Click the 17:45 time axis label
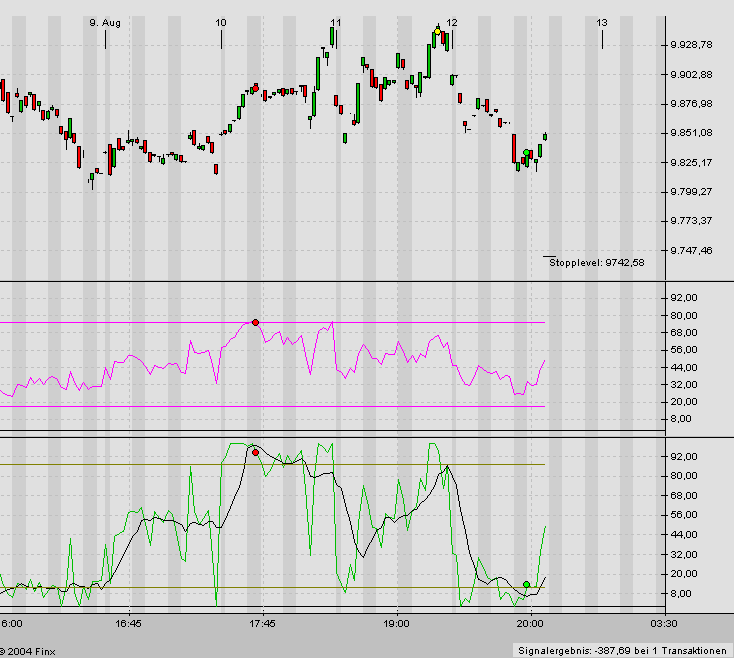The image size is (734, 658). pyautogui.click(x=262, y=623)
